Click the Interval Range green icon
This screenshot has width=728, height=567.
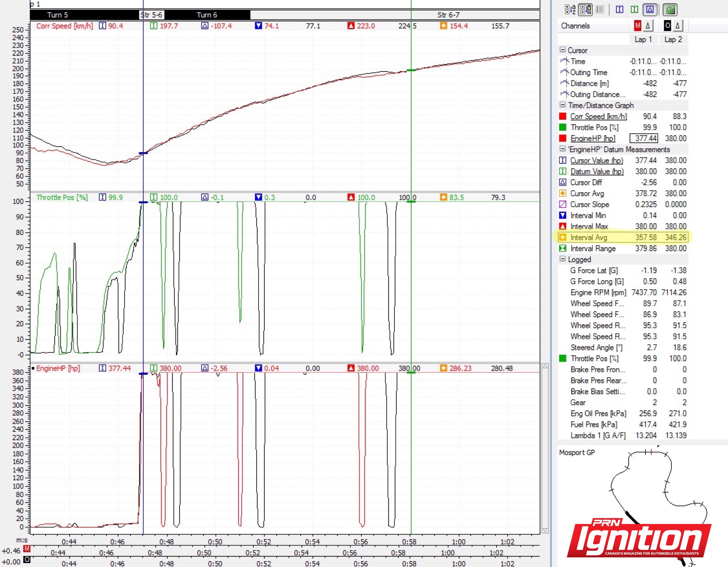(x=563, y=248)
